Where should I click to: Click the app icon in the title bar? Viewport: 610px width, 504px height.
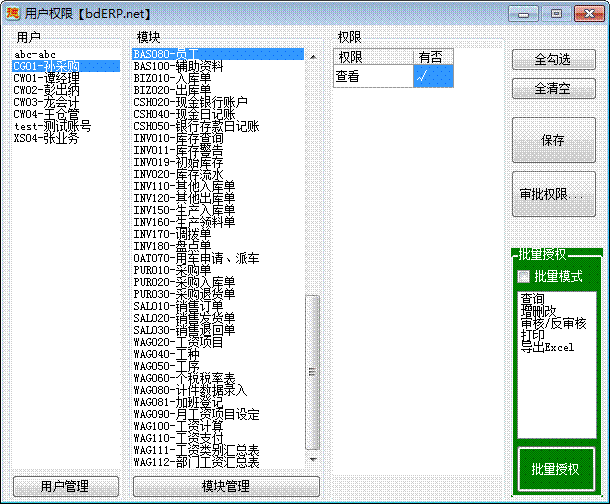pyautogui.click(x=13, y=13)
